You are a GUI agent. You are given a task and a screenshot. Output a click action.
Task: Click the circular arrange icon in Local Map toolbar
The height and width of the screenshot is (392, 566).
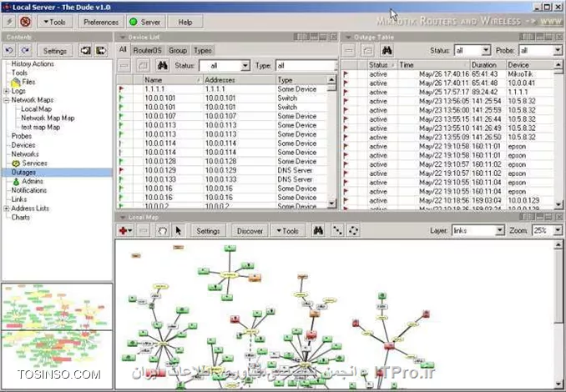(x=354, y=230)
